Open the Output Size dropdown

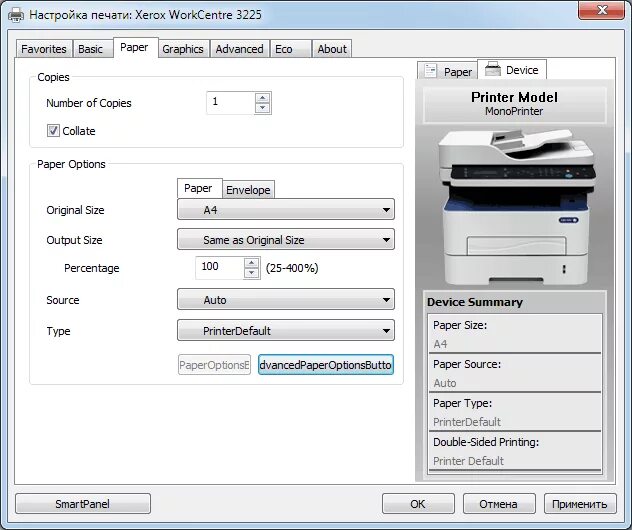(x=286, y=240)
